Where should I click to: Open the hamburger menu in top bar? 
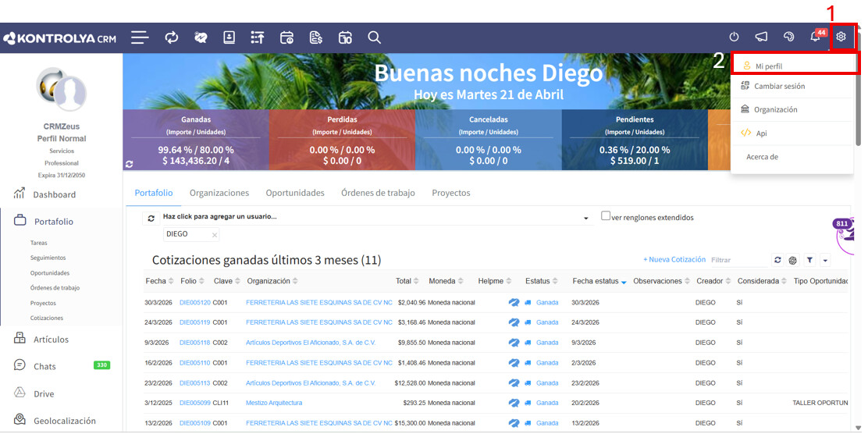(140, 37)
